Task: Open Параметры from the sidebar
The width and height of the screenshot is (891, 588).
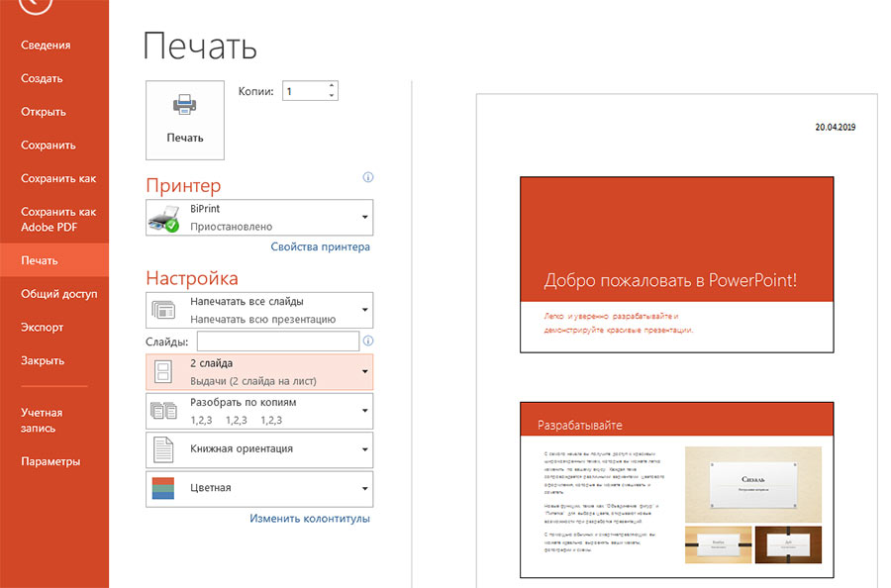Action: click(50, 461)
